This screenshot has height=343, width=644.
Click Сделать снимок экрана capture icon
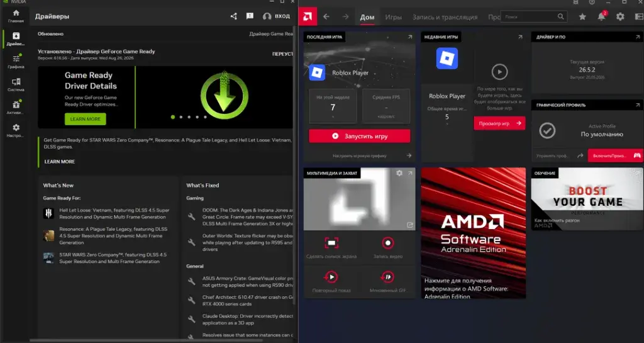point(331,243)
